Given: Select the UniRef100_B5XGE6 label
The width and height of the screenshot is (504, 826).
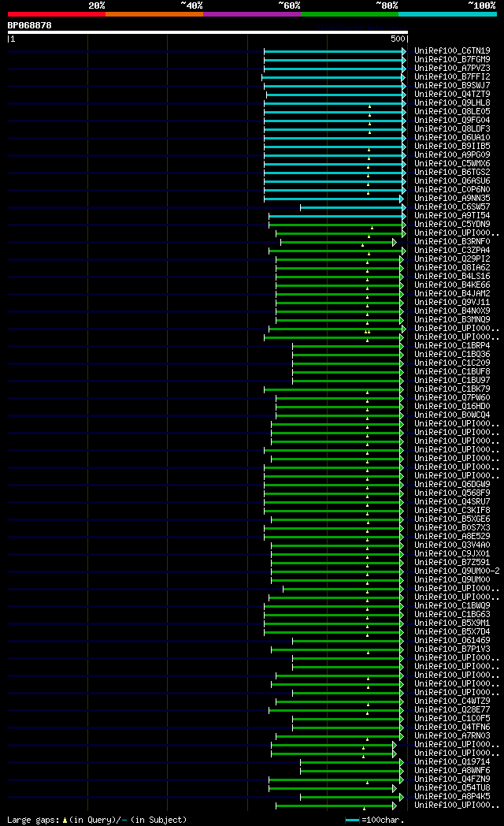Looking at the screenshot, I should pos(452,519).
